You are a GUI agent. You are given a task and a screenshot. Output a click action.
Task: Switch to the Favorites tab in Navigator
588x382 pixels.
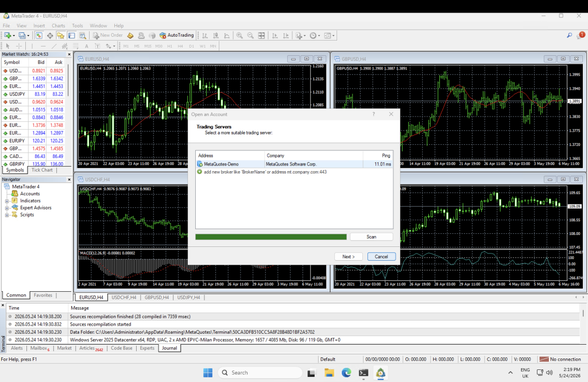(43, 295)
